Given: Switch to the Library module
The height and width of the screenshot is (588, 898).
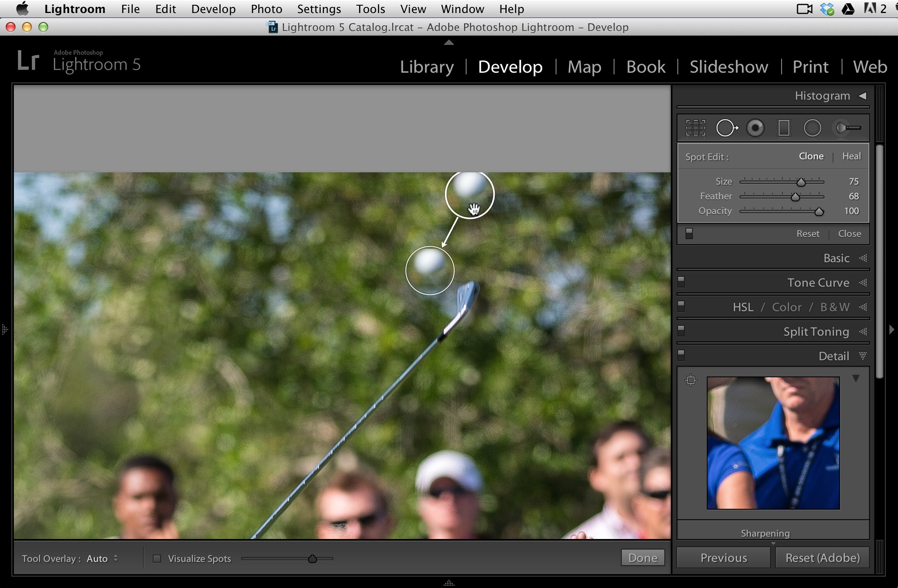Looking at the screenshot, I should 427,67.
